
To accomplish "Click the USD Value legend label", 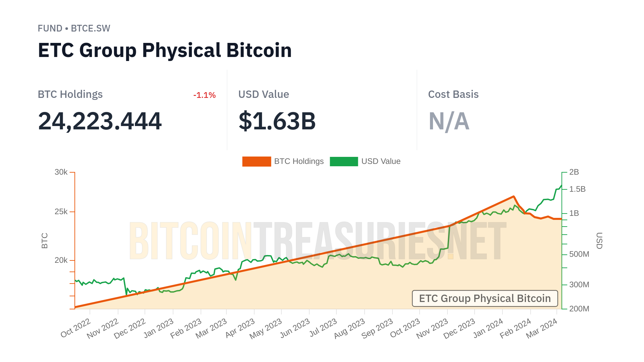I will [381, 162].
